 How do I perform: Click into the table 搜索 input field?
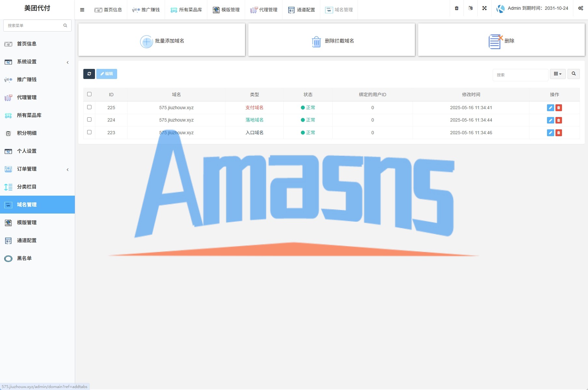pos(520,75)
